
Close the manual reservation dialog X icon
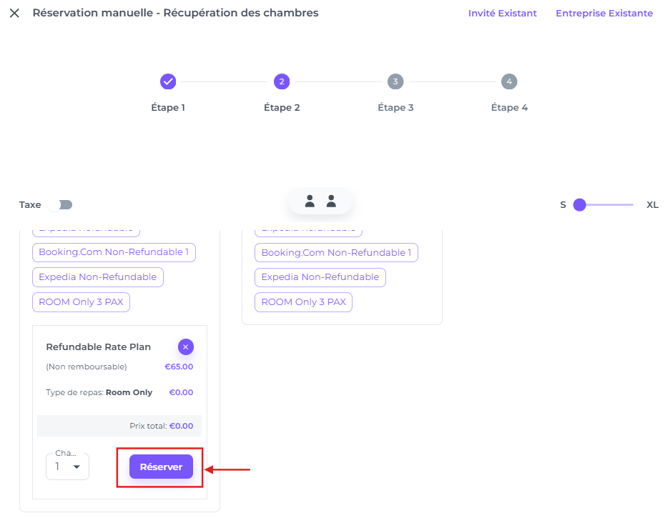(x=15, y=13)
